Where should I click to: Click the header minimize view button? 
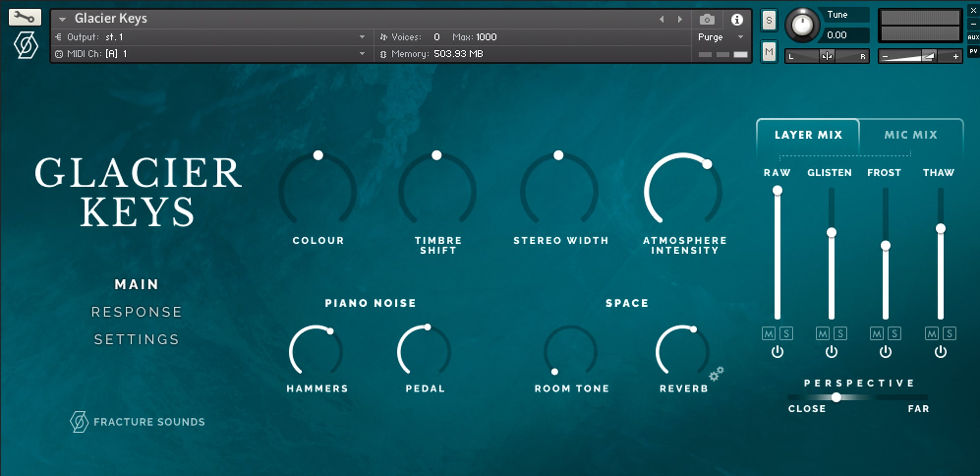click(x=973, y=24)
